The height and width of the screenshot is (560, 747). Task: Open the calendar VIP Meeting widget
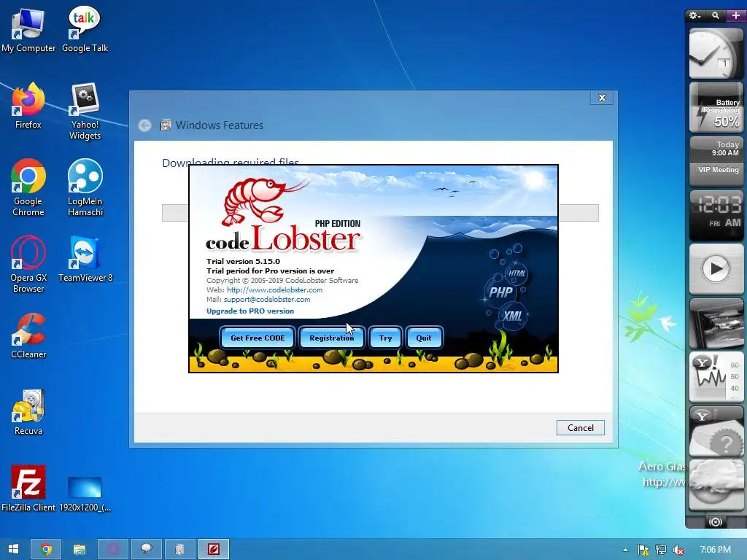coord(716,161)
